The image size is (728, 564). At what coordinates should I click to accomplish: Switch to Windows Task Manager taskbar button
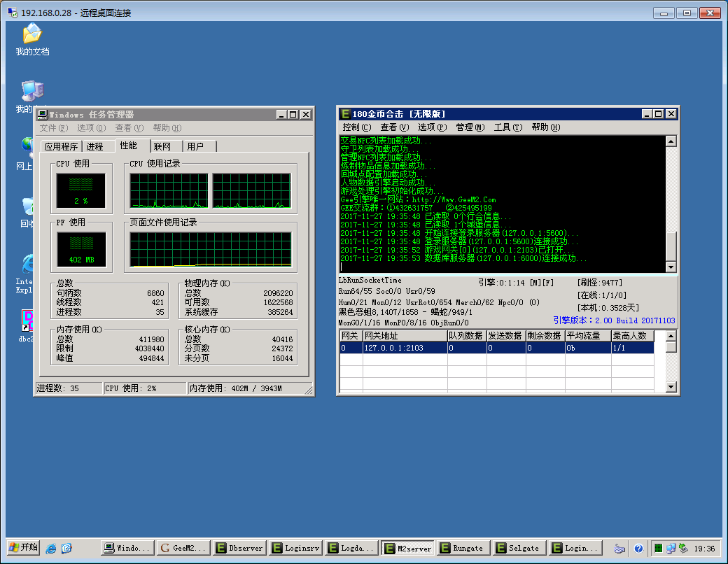tap(127, 548)
